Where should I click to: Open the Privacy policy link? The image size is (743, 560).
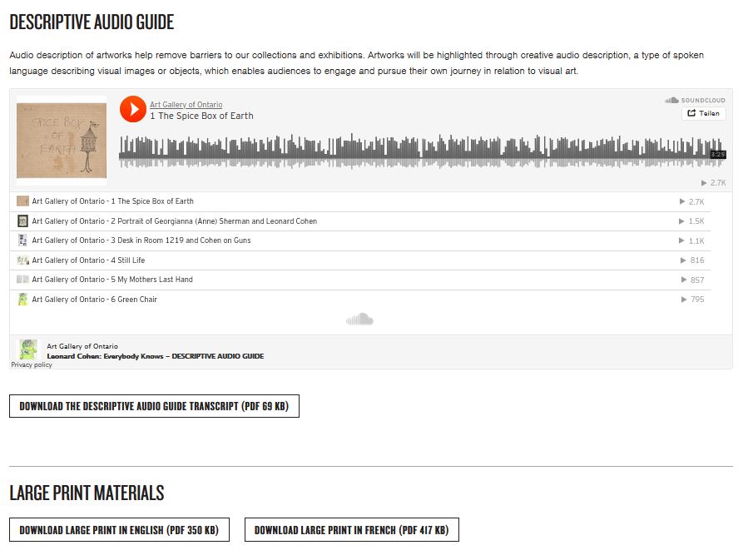[x=32, y=364]
